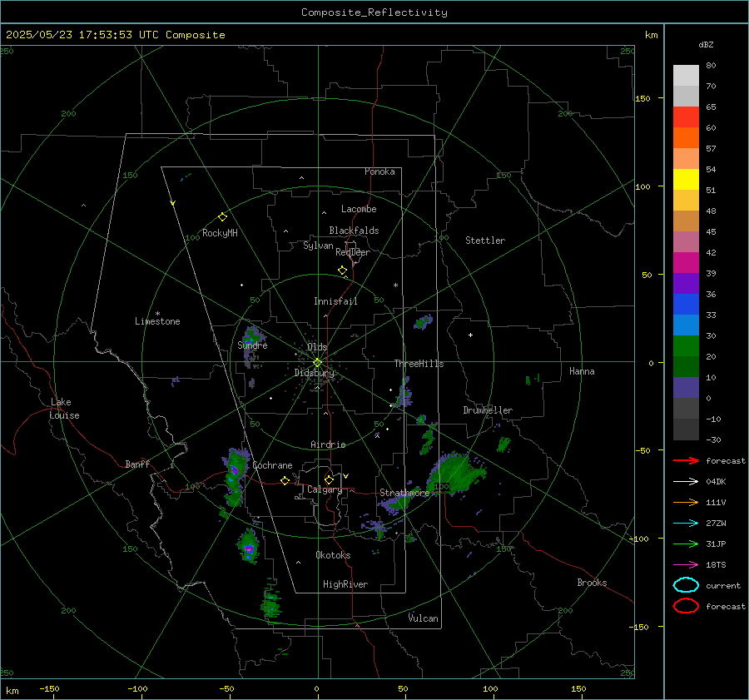Screen dimensions: 749x700
Task: Click the Hanna label
Action: coord(582,371)
